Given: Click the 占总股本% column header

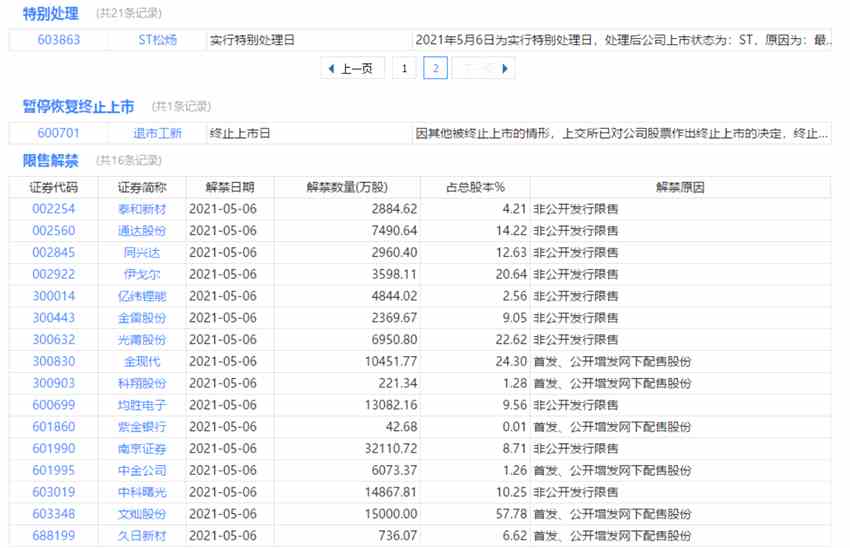Looking at the screenshot, I should point(475,188).
